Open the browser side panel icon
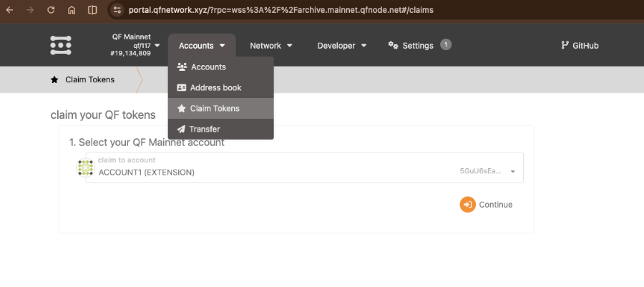Viewport: 644px width, 287px height. point(92,11)
